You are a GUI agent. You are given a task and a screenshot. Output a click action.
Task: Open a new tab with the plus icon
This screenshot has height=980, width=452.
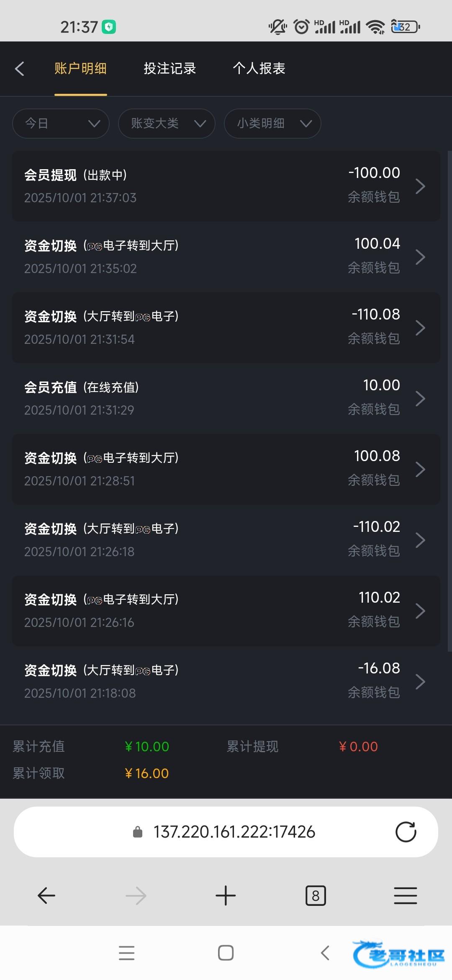[226, 896]
